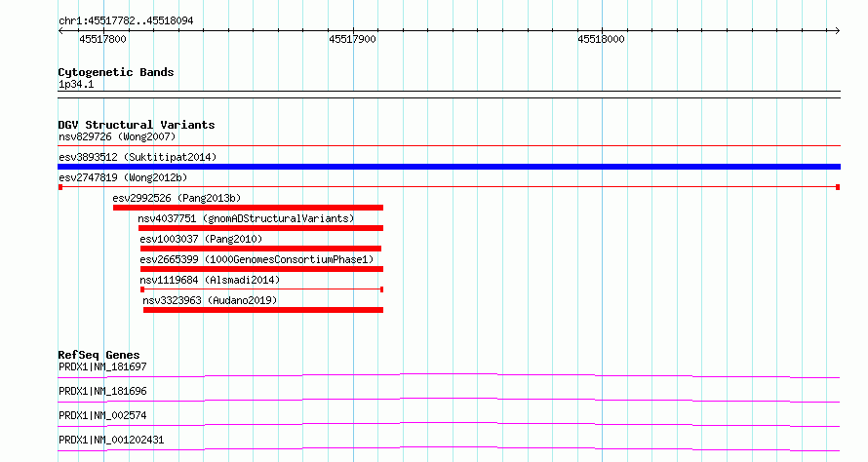
Task: Click ruler position label 45518000
Action: tap(601, 39)
